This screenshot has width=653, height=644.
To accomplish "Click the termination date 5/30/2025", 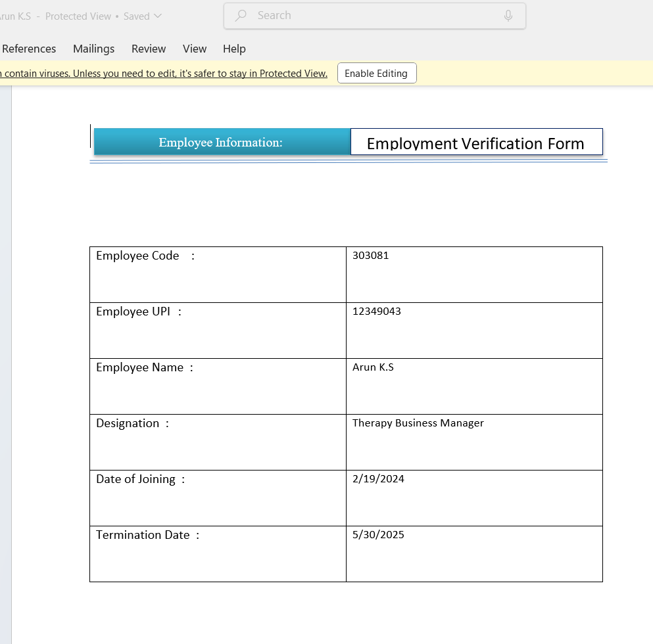I will [x=378, y=535].
